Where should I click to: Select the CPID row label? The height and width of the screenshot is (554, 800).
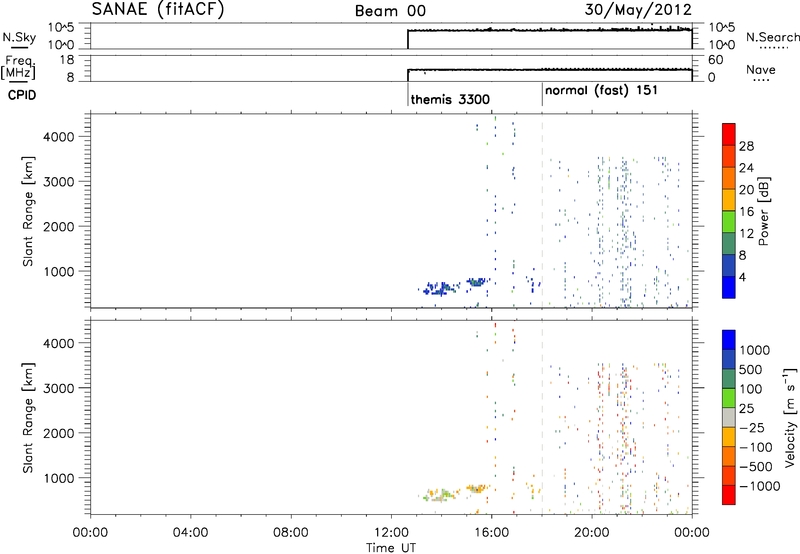coord(22,95)
